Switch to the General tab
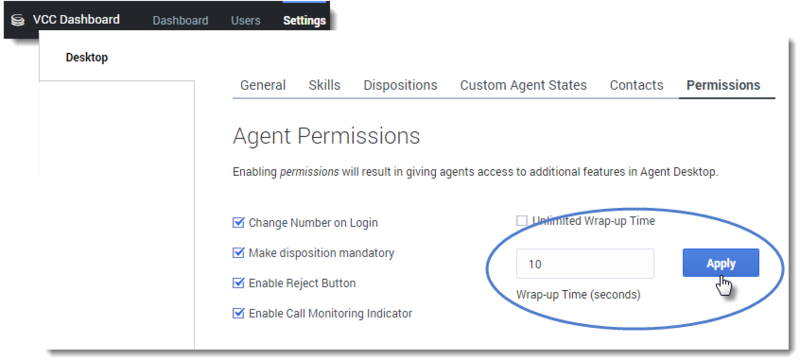This screenshot has height=360, width=800. [x=263, y=85]
